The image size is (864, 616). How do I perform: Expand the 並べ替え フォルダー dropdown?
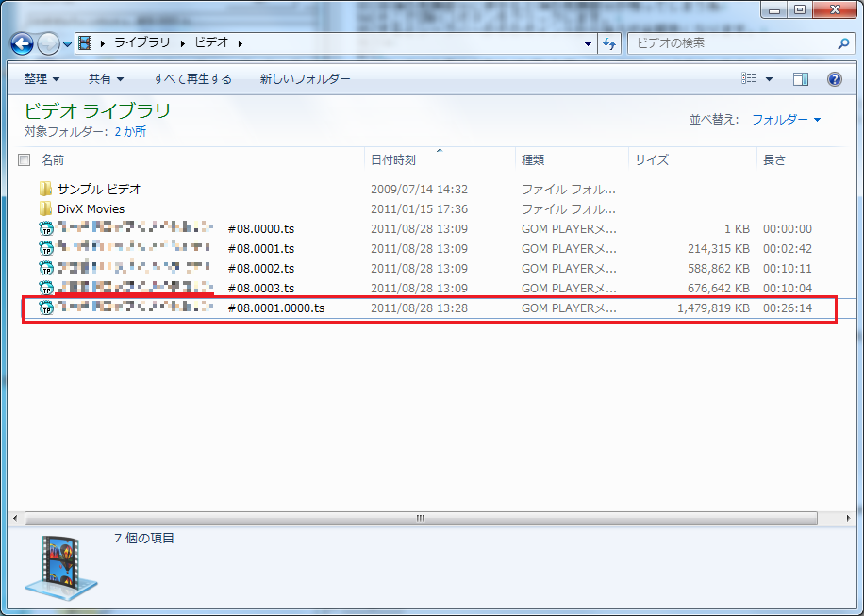click(786, 120)
